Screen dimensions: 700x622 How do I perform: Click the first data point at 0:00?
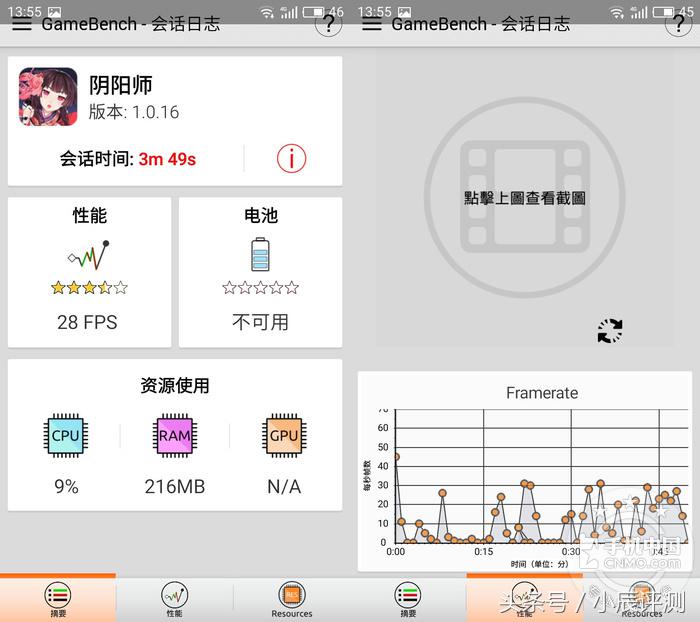pyautogui.click(x=396, y=457)
